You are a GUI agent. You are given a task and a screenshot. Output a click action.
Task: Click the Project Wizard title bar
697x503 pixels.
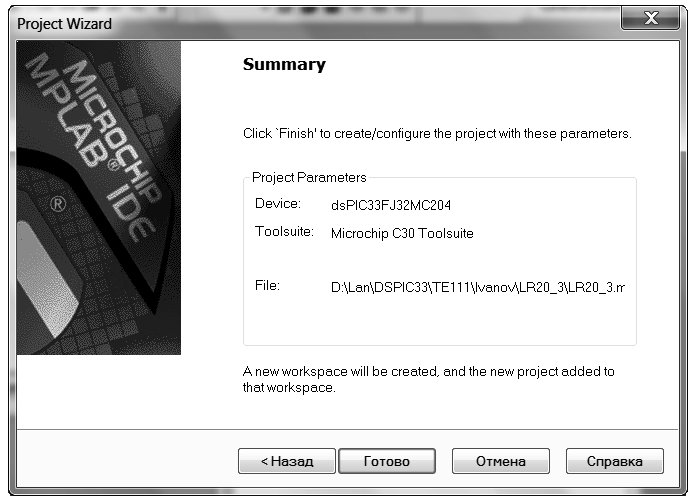click(311, 23)
